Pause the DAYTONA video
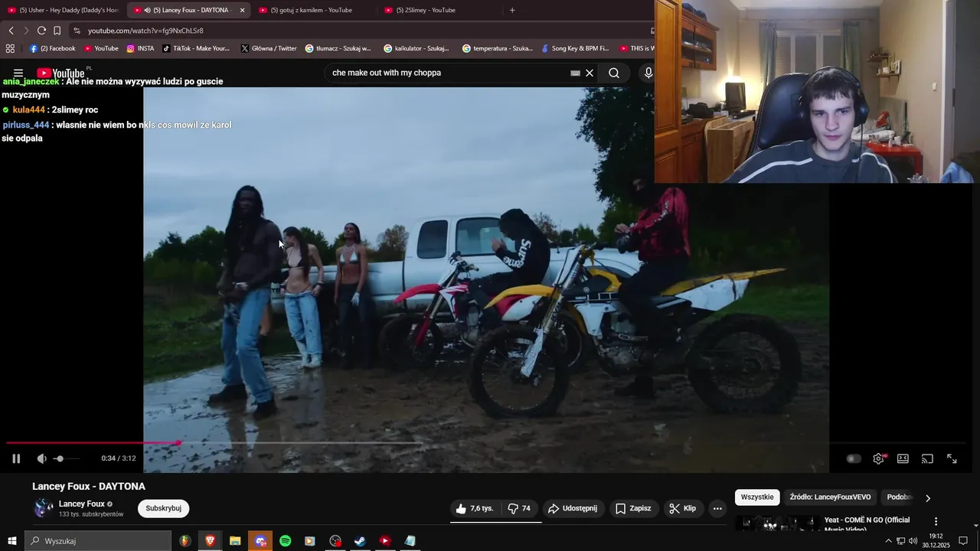 pyautogui.click(x=16, y=458)
